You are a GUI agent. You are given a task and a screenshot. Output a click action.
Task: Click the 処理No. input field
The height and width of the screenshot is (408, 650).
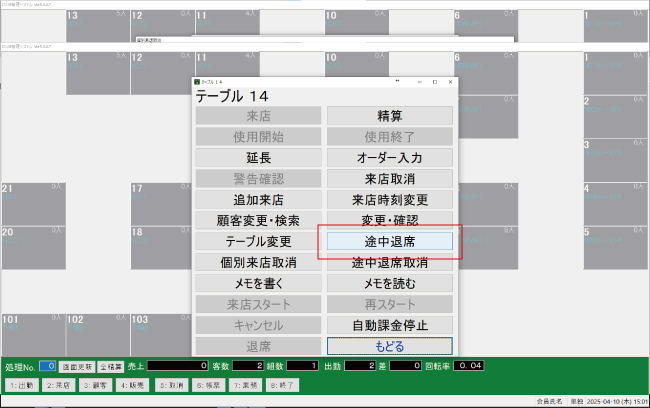tap(47, 367)
